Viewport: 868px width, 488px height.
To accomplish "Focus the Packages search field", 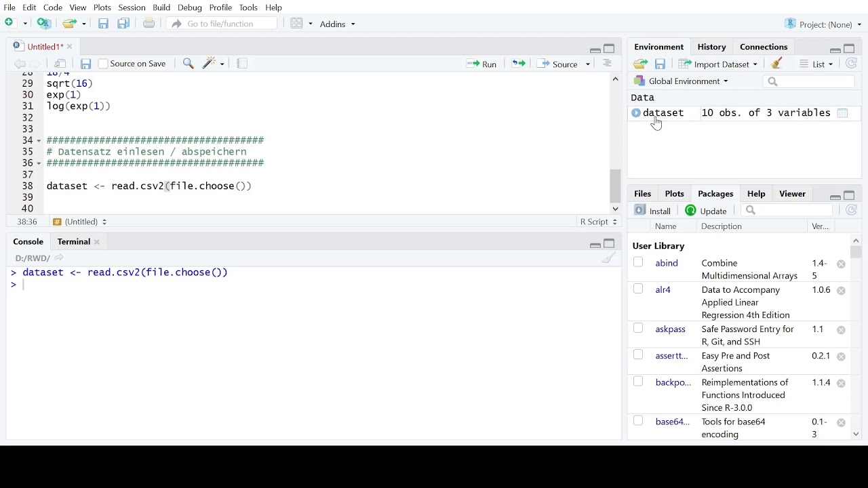I will (787, 211).
